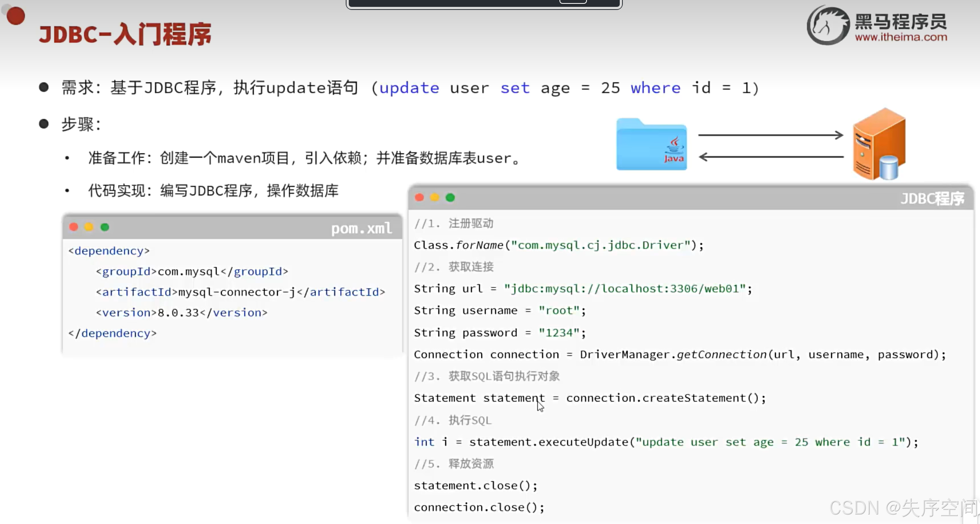Click the small outlined button in top bar
The height and width of the screenshot is (524, 980).
573,2
